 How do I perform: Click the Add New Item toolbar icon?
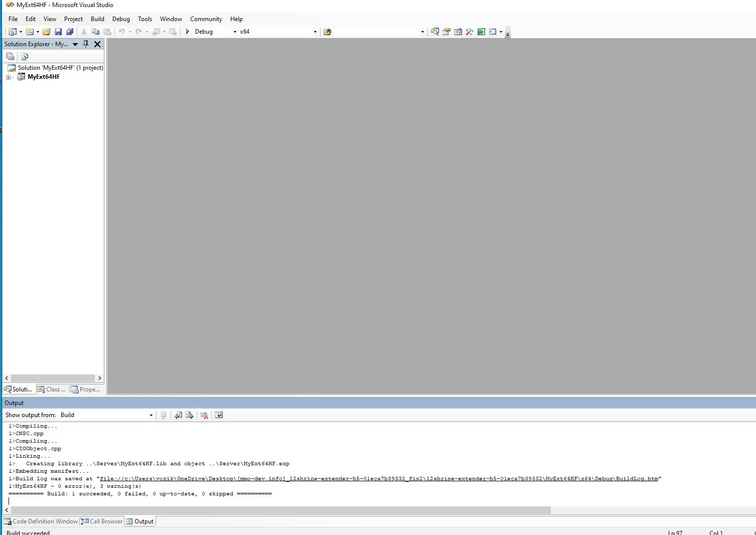click(30, 32)
